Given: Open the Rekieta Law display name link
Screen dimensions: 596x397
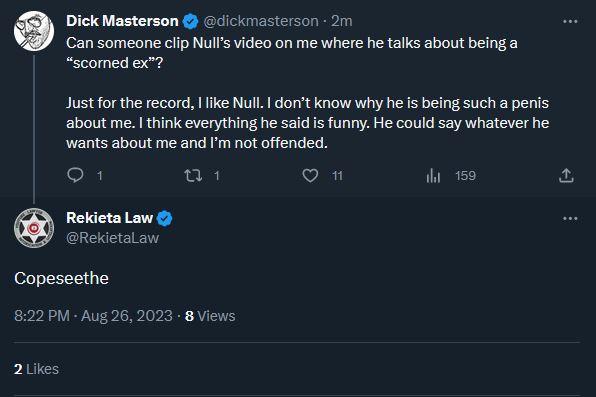Looking at the screenshot, I should (x=109, y=218).
